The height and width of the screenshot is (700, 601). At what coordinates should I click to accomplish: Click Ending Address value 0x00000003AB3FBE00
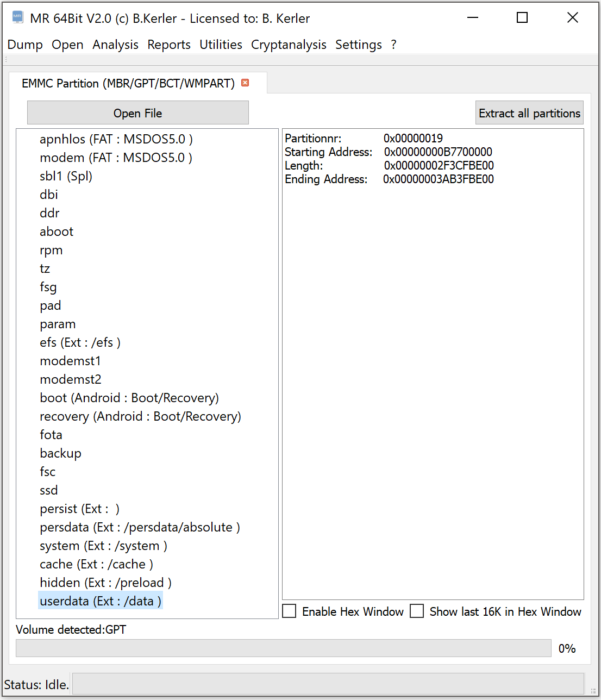click(438, 179)
